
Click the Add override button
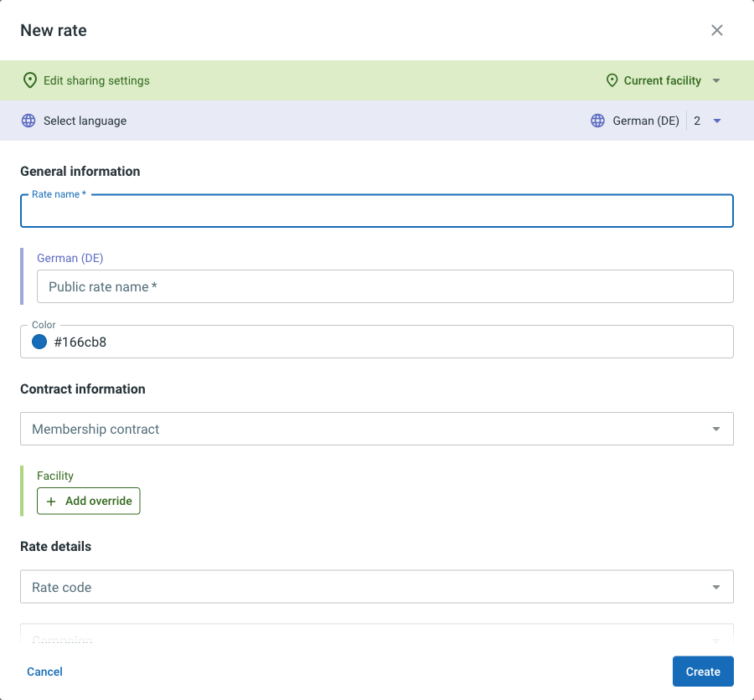(x=89, y=501)
